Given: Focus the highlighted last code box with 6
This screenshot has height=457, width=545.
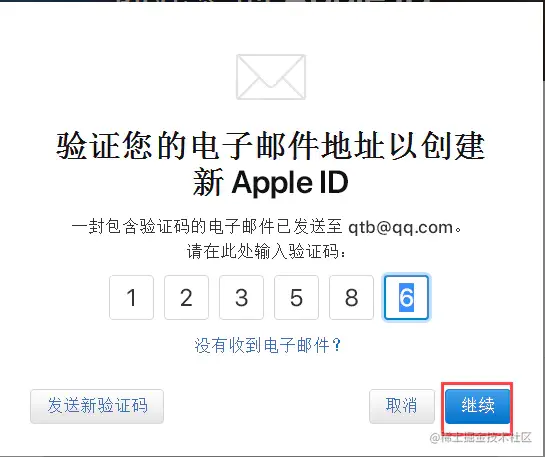Looking at the screenshot, I should tap(406, 297).
